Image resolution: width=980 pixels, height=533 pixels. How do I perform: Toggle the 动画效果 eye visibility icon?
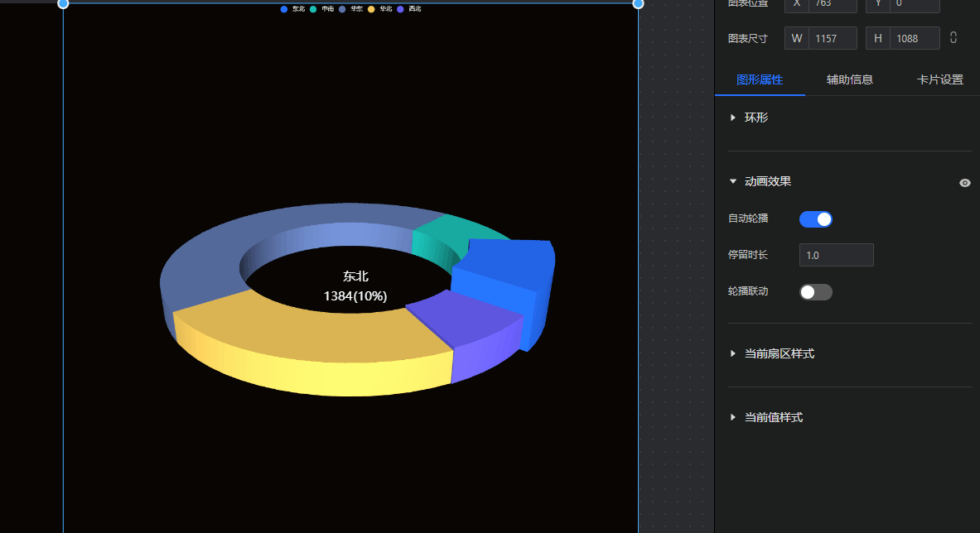click(965, 183)
